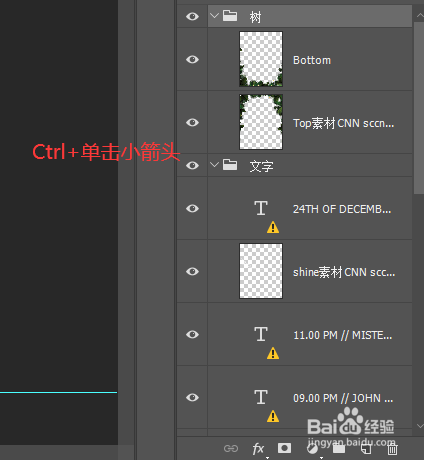Click the layers panel scroll up arrow

click(419, 15)
